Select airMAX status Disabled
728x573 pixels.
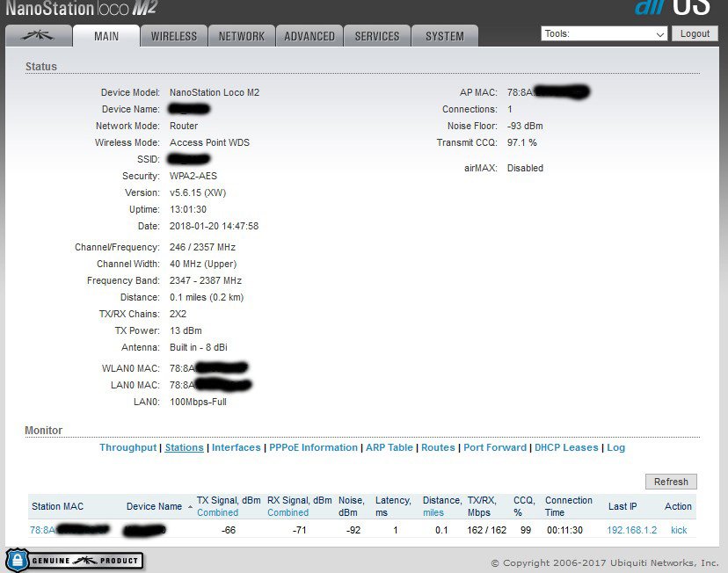(x=525, y=168)
